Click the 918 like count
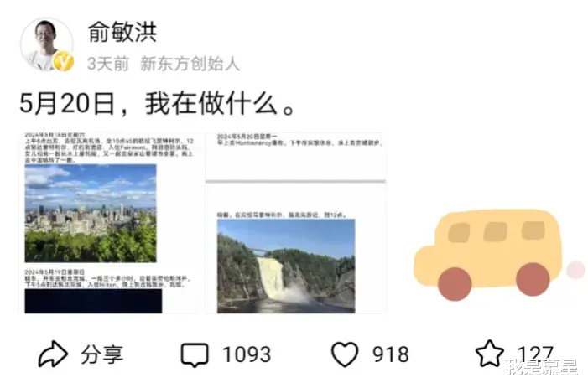588x388 pixels. [x=390, y=354]
